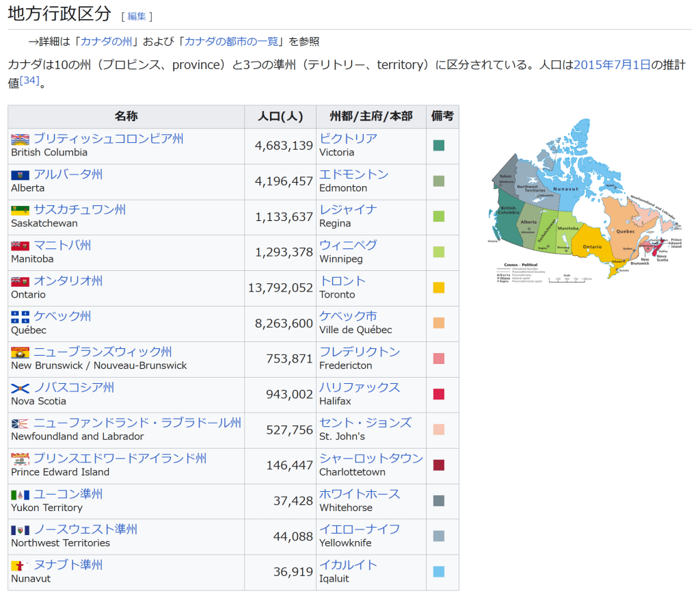Click the 編集 edit section link
Image resolution: width=700 pixels, height=600 pixels.
pos(137,16)
